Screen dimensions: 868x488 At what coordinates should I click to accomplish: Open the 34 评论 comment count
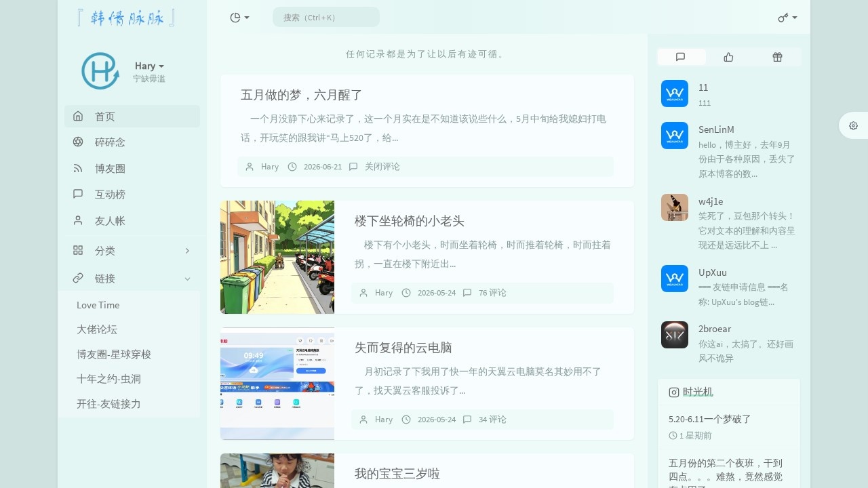click(x=492, y=420)
